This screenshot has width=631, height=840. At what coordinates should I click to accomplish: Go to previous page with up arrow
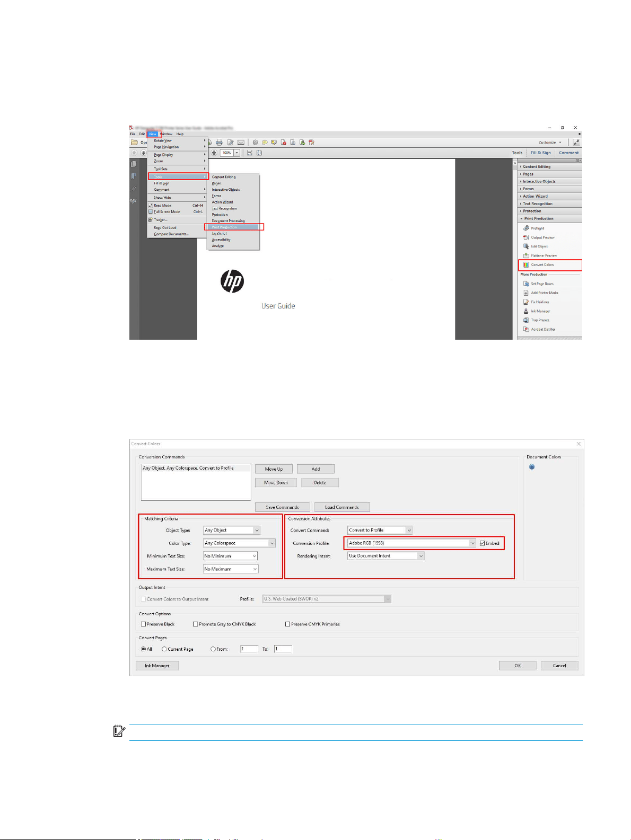tap(134, 153)
